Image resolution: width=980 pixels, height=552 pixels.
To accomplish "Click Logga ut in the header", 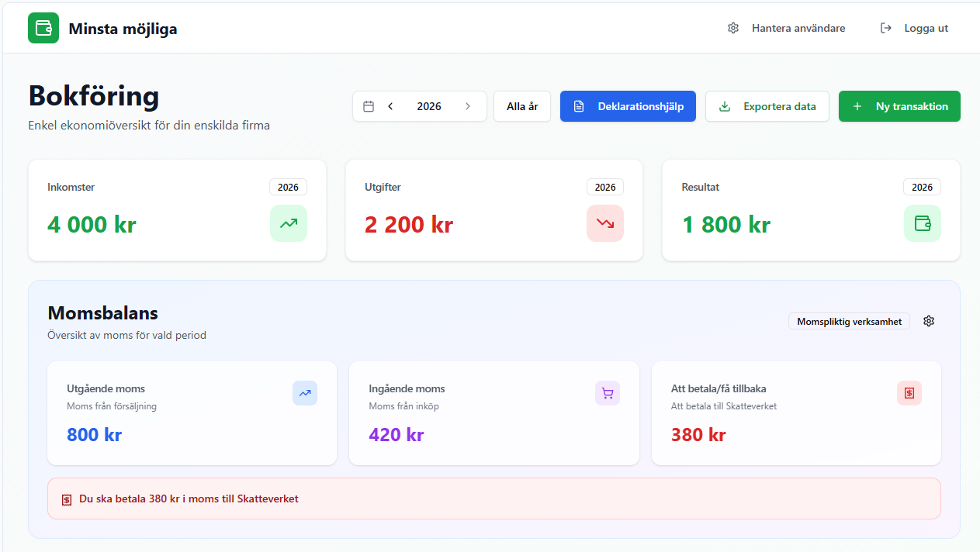I will pyautogui.click(x=915, y=29).
